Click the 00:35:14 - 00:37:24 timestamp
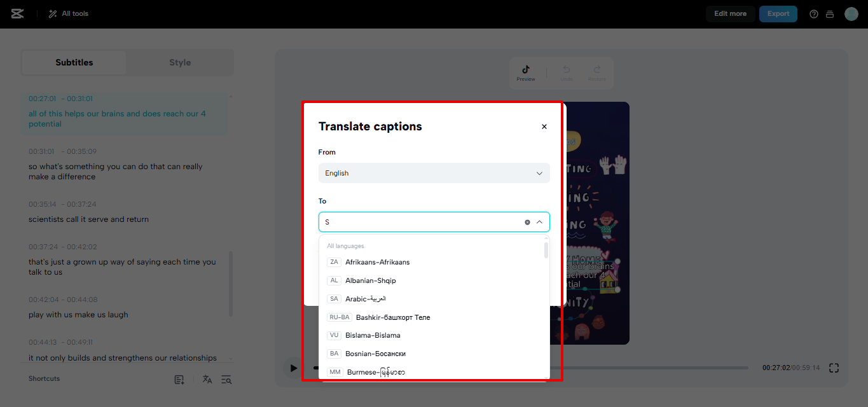Image resolution: width=868 pixels, height=407 pixels. (x=62, y=204)
